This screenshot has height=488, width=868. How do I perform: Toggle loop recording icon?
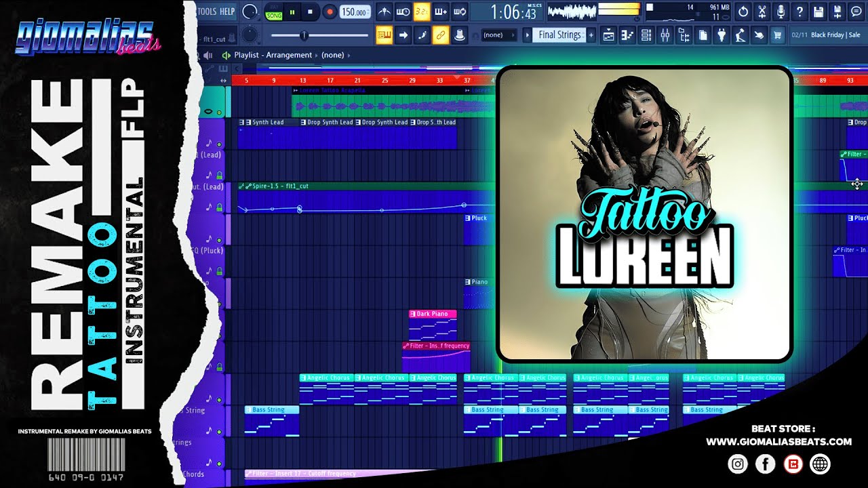click(x=460, y=12)
